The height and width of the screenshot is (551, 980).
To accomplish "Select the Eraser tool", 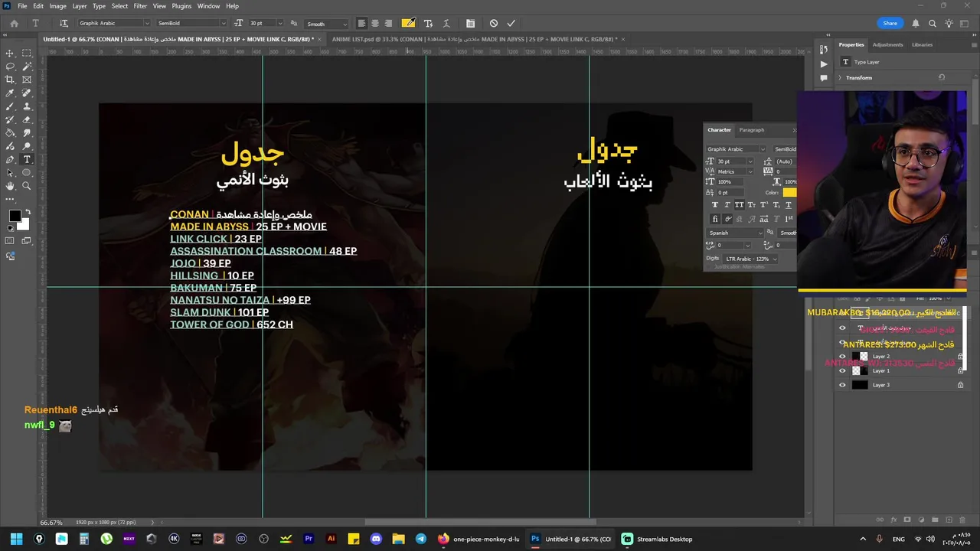I will (x=27, y=119).
